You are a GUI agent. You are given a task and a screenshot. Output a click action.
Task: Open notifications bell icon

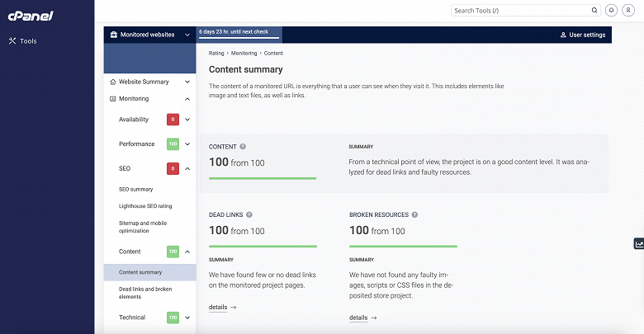[611, 11]
